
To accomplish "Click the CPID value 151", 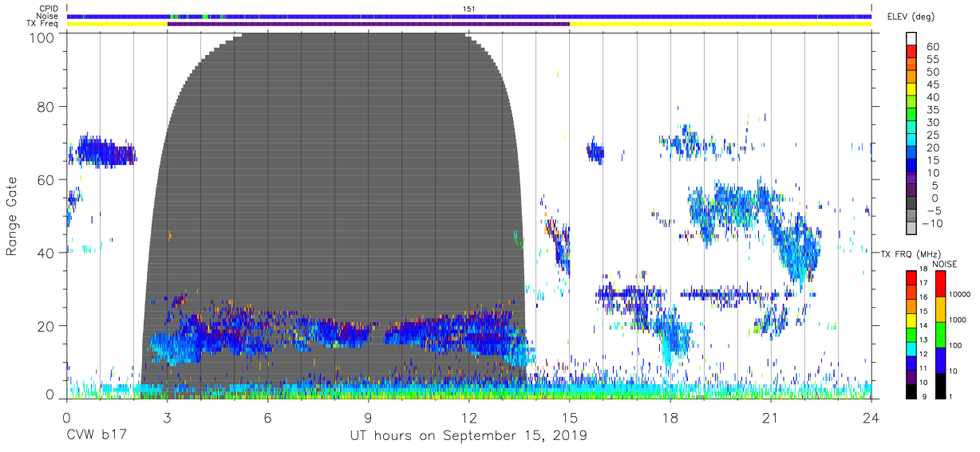I will pyautogui.click(x=468, y=9).
